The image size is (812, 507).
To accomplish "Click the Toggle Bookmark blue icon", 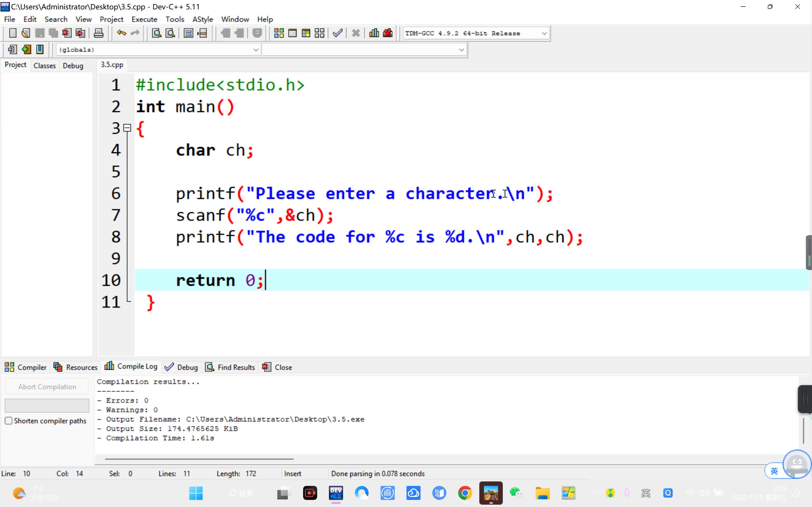I will tap(40, 50).
